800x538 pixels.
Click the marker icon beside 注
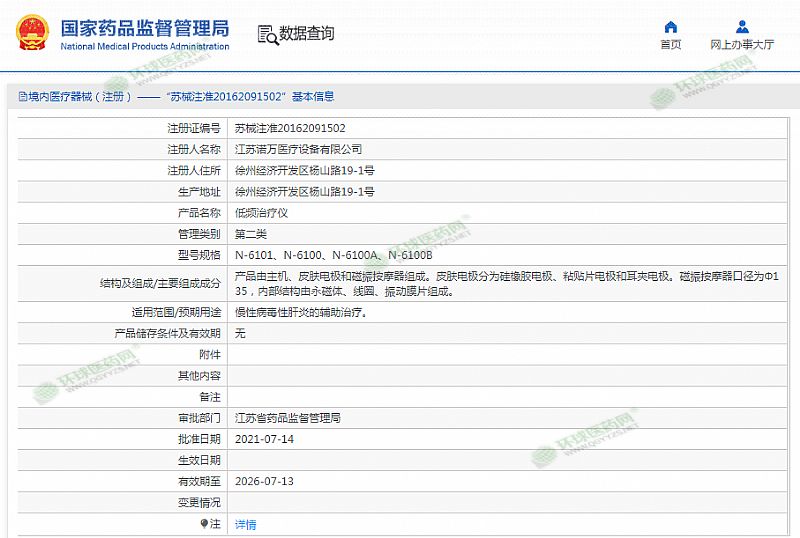(x=204, y=523)
